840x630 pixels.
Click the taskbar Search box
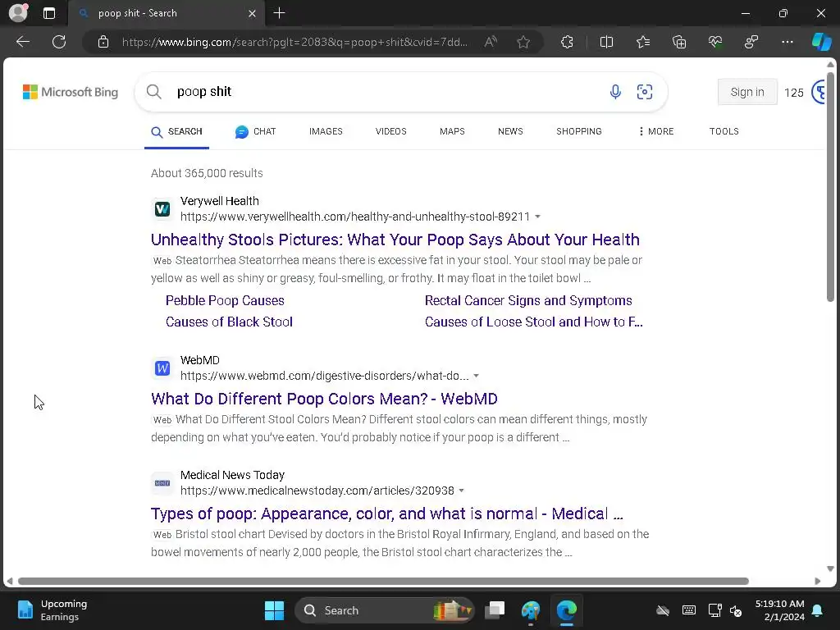(385, 610)
